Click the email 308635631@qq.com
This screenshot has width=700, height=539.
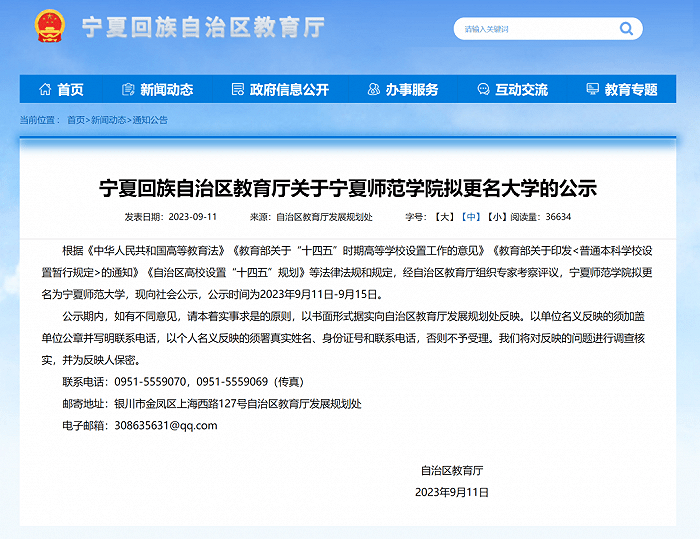tap(166, 426)
